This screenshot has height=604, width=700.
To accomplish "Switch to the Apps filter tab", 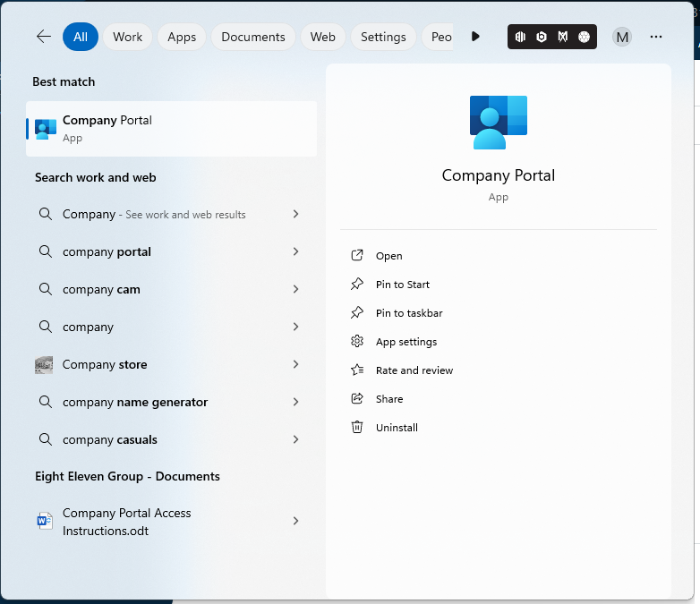I will point(182,37).
